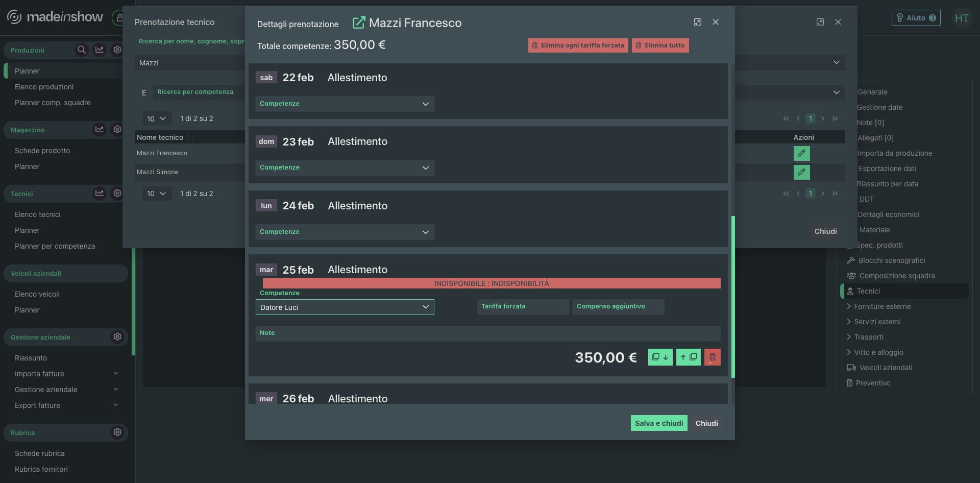Viewport: 980px width, 483px height.
Task: Click the edit pencil for Mazzi Simone
Action: [x=801, y=172]
